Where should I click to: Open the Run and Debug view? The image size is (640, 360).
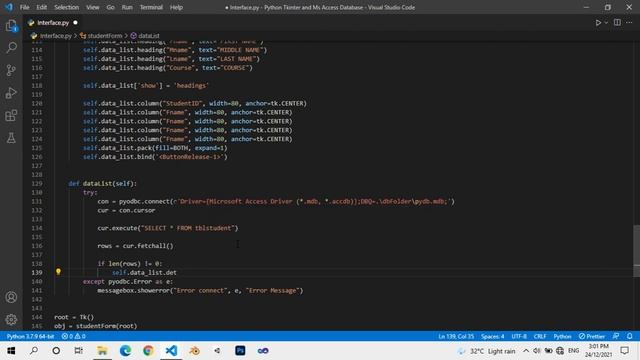tap(11, 93)
